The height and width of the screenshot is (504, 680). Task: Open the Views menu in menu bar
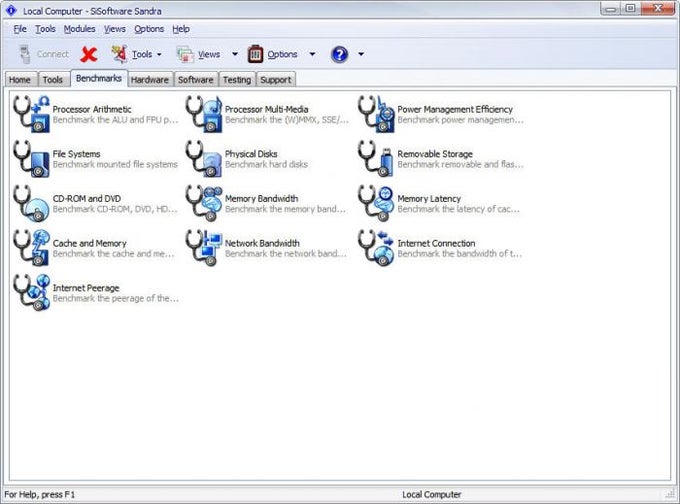coord(114,29)
